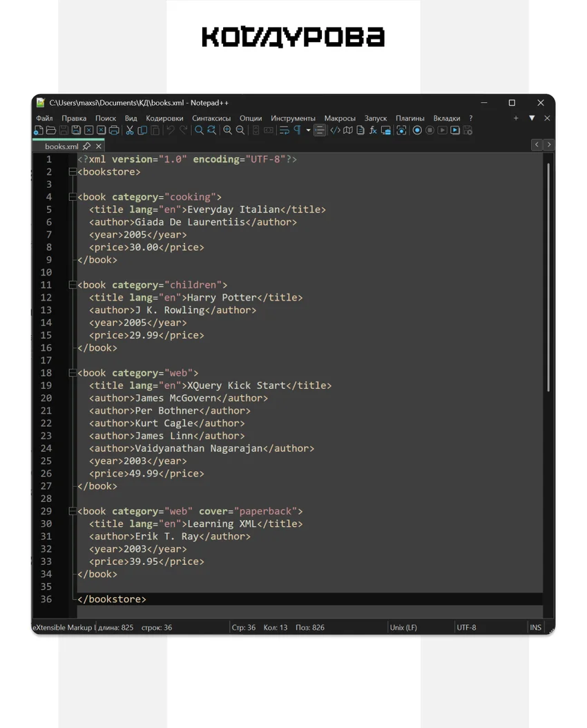
Task: Start macro recording with record icon
Action: 417,131
